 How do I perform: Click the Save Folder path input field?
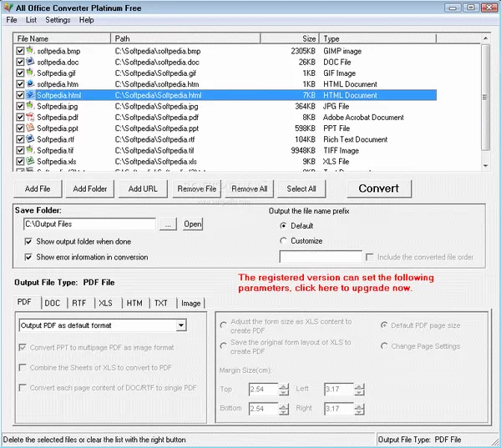coord(89,224)
